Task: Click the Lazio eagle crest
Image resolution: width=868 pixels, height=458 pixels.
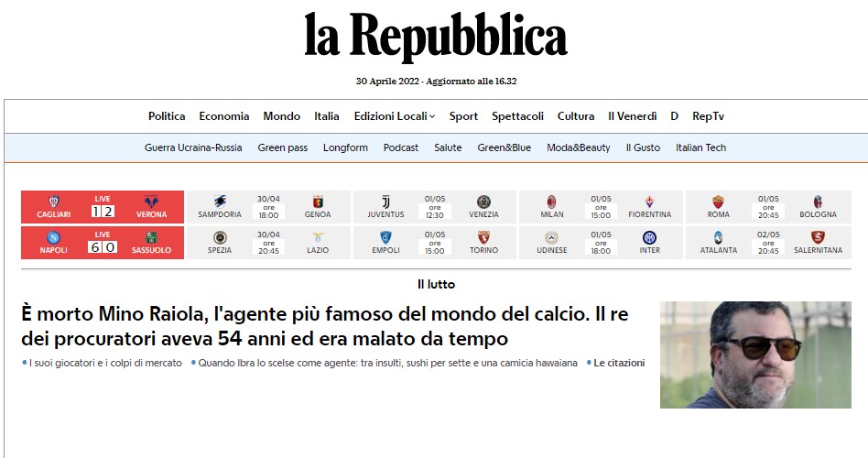Action: point(318,237)
